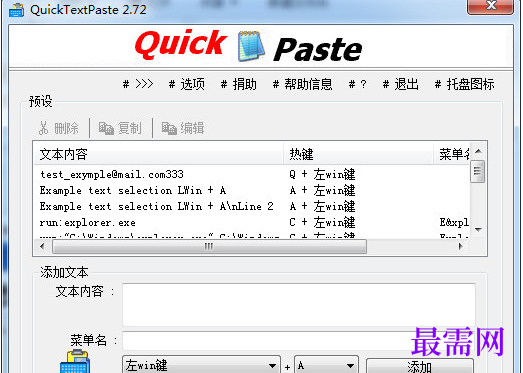Click the 菜单名 column header in list
The height and width of the screenshot is (373, 523).
coord(452,154)
